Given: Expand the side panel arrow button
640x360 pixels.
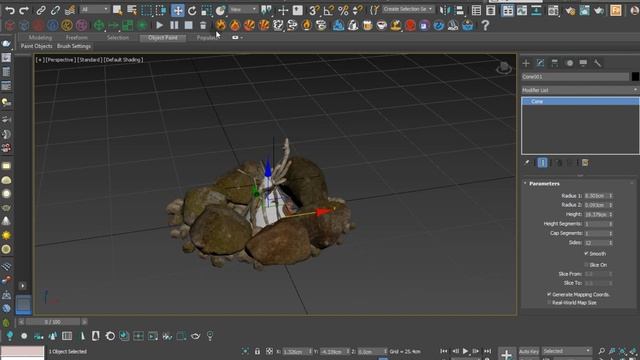Looking at the screenshot, I should pyautogui.click(x=22, y=286).
